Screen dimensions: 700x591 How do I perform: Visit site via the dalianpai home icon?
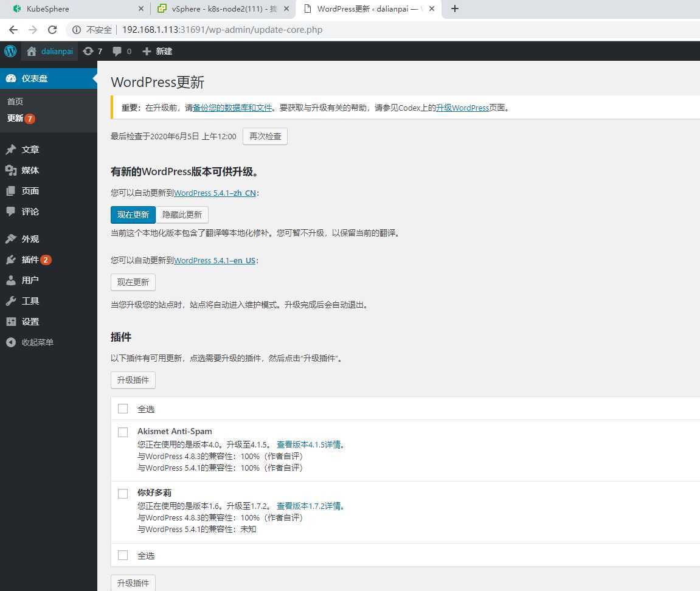pyautogui.click(x=31, y=51)
